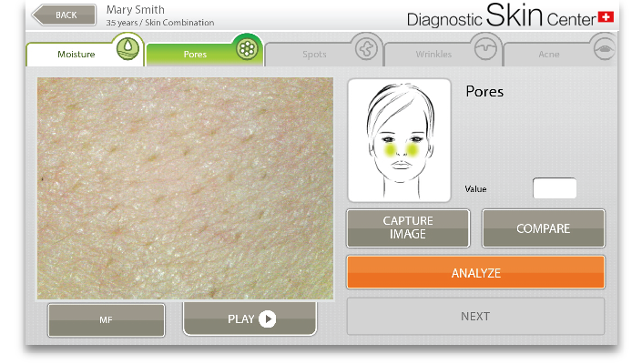Click the Swiss flag logo icon
This screenshot has height=364, width=642.
pos(606,16)
